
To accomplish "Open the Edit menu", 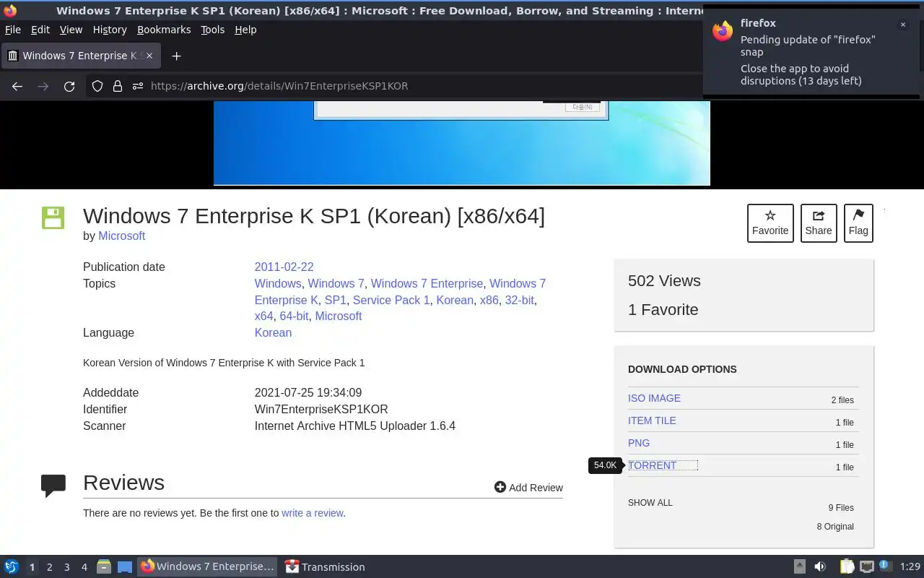I will pyautogui.click(x=40, y=30).
